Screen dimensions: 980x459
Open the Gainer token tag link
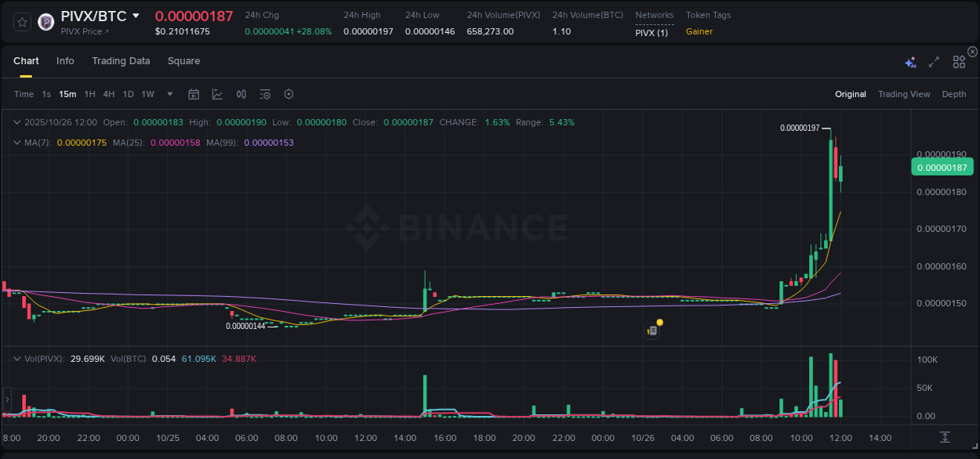pyautogui.click(x=699, y=31)
